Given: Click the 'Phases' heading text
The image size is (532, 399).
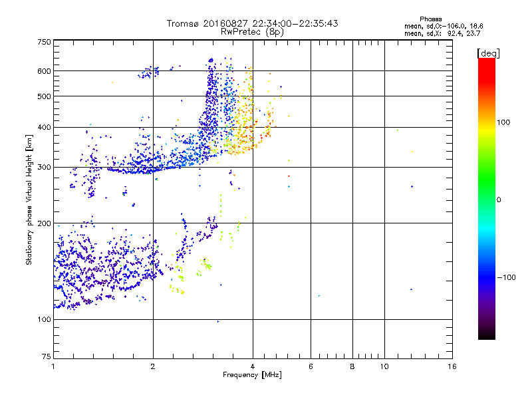Looking at the screenshot, I should click(430, 19).
